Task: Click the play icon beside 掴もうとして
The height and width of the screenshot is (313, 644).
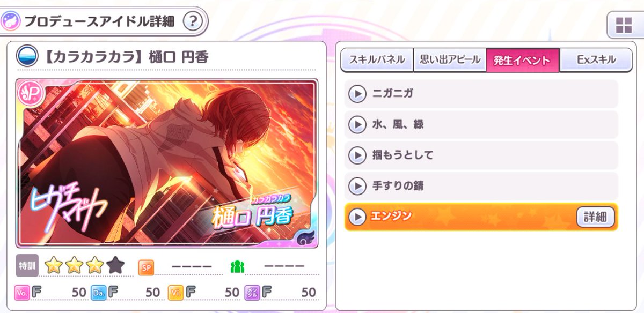Action: click(357, 156)
